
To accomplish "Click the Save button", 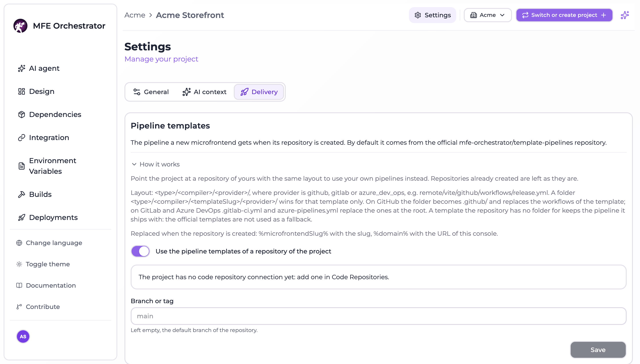I will [598, 350].
